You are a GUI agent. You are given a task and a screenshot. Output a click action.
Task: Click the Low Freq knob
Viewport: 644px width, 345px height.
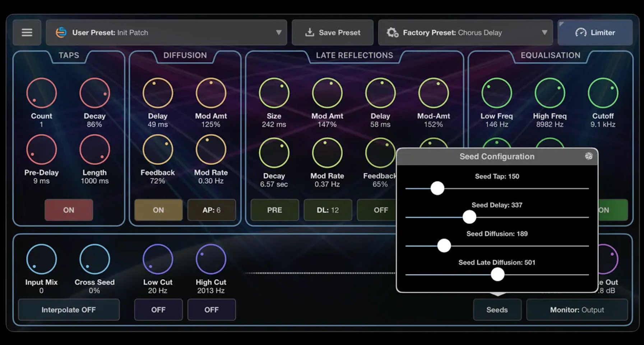[497, 93]
